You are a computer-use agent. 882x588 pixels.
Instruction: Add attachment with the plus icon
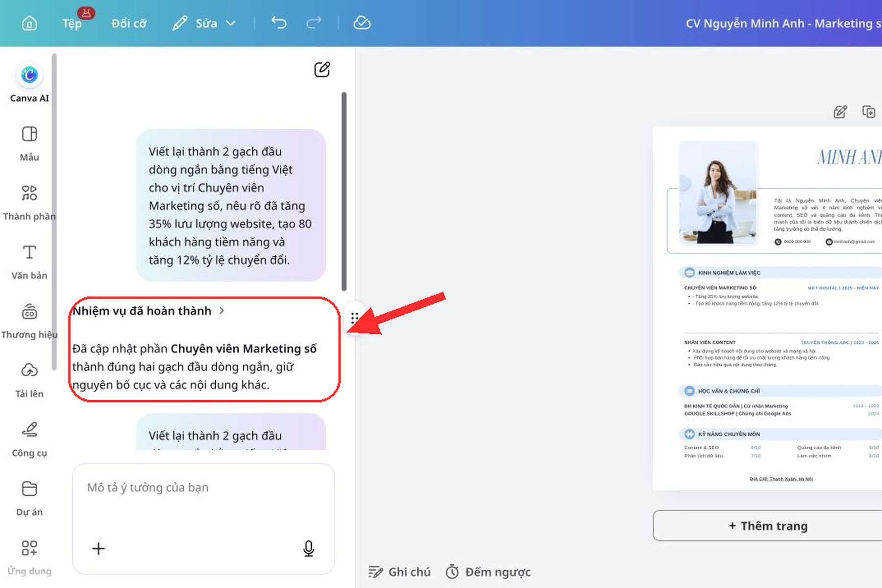[x=98, y=548]
